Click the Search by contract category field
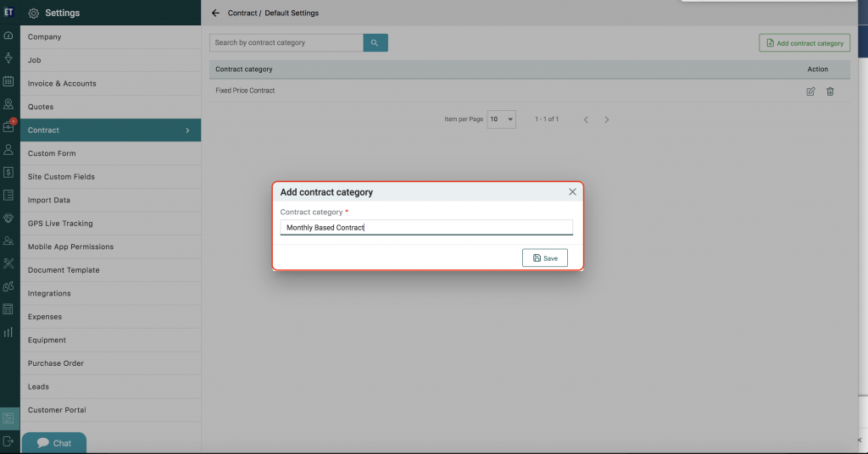The width and height of the screenshot is (868, 454). click(287, 42)
